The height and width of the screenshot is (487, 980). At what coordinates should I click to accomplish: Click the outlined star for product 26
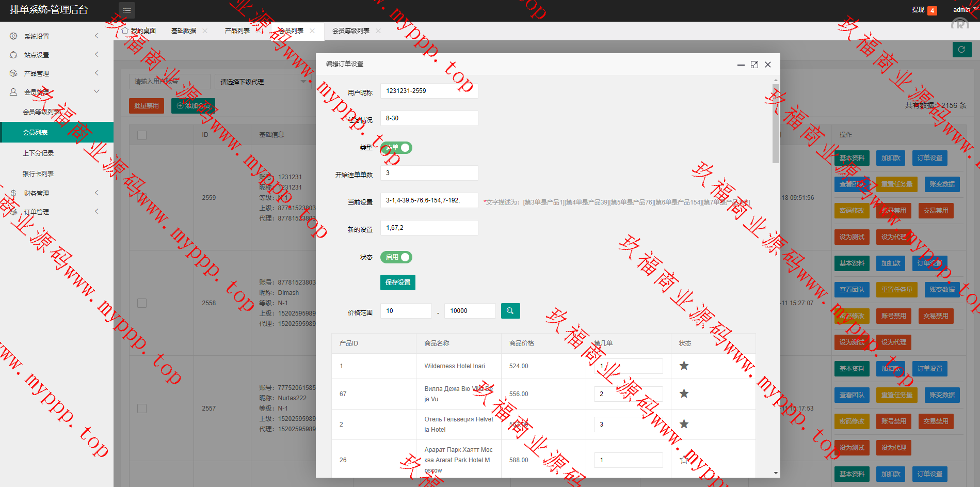pos(684,460)
